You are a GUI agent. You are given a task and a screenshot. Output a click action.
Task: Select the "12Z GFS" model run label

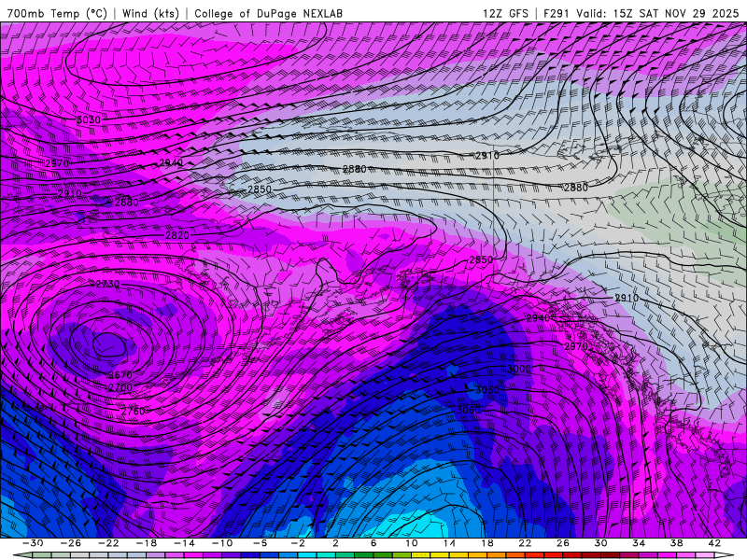pyautogui.click(x=505, y=14)
